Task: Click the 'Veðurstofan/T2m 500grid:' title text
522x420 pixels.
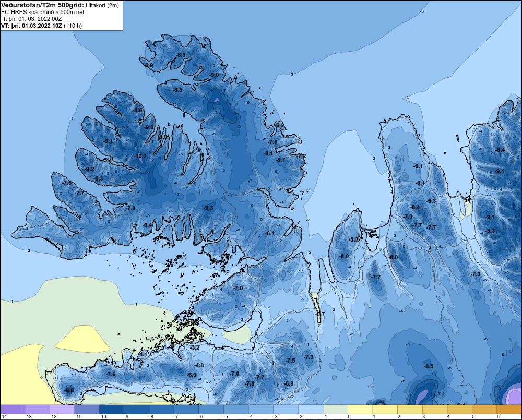Action: (x=43, y=5)
